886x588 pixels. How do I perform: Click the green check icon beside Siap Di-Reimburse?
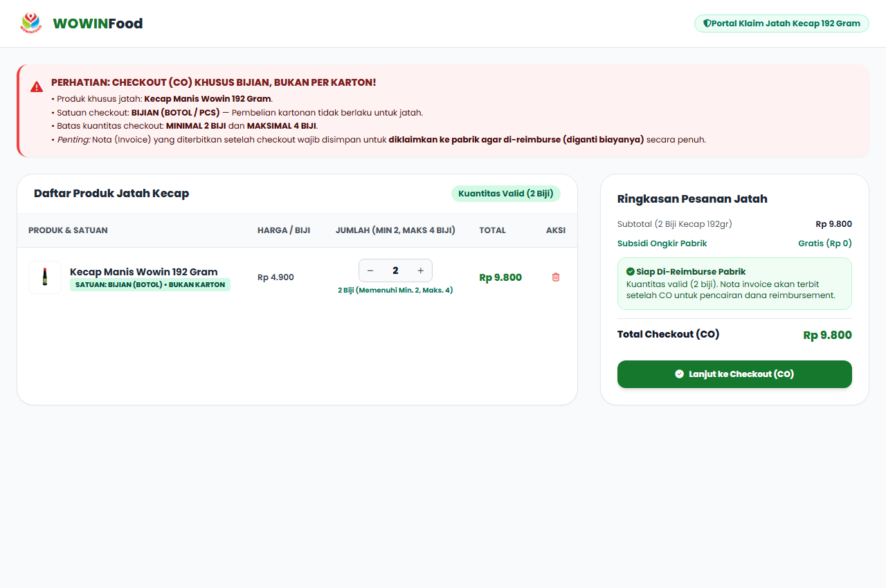pos(631,272)
